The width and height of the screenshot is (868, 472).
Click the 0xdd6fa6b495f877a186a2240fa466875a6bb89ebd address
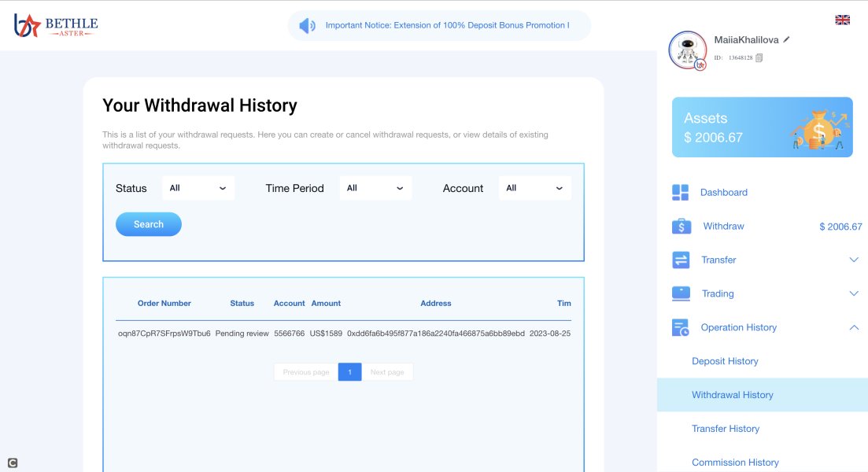point(436,333)
